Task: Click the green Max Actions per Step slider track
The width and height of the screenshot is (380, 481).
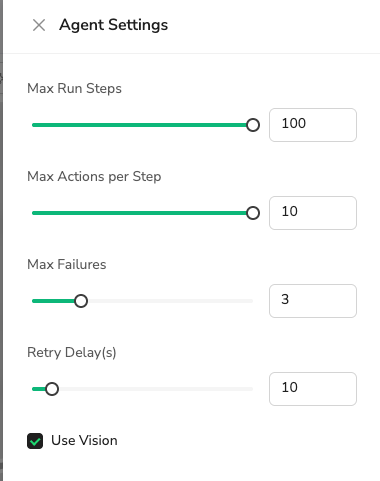Action: pos(139,213)
